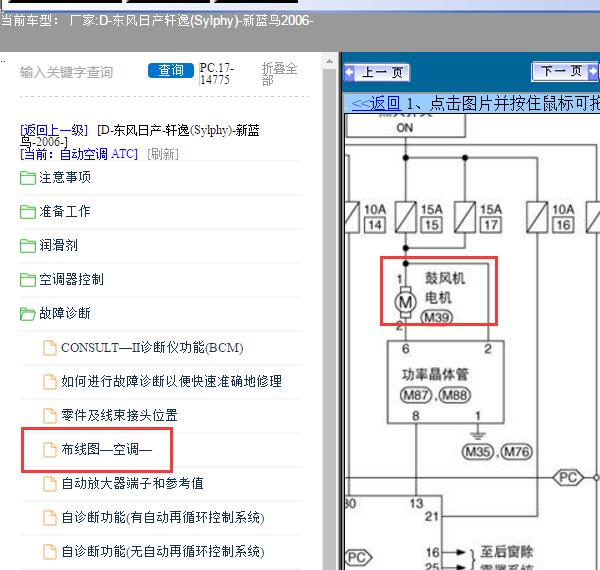600x570 pixels.
Task: Go to next page with 下一页
Action: coord(565,71)
